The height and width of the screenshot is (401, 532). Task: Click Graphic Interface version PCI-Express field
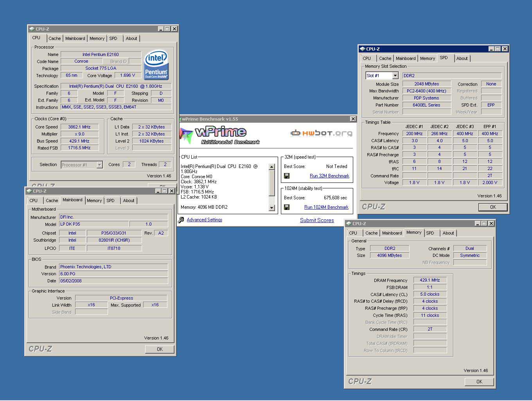pyautogui.click(x=121, y=298)
